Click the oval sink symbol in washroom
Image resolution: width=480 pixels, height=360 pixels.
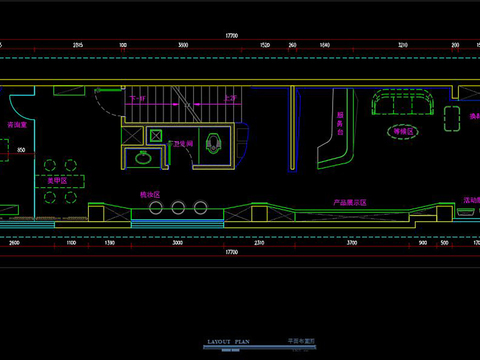144,158
